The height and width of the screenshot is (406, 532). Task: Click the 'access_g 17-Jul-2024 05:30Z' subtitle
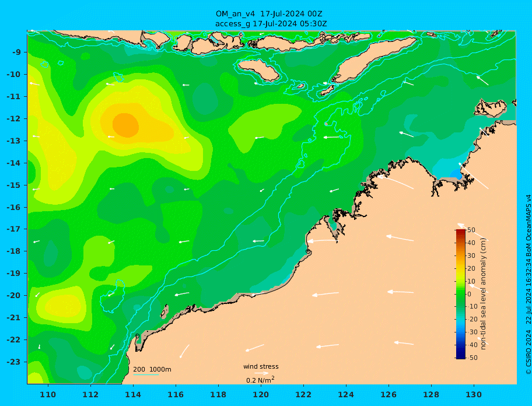point(271,24)
